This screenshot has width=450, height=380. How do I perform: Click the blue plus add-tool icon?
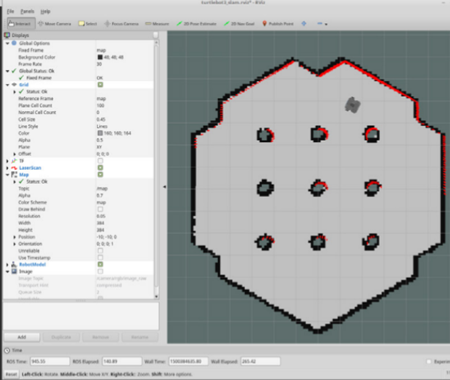304,24
